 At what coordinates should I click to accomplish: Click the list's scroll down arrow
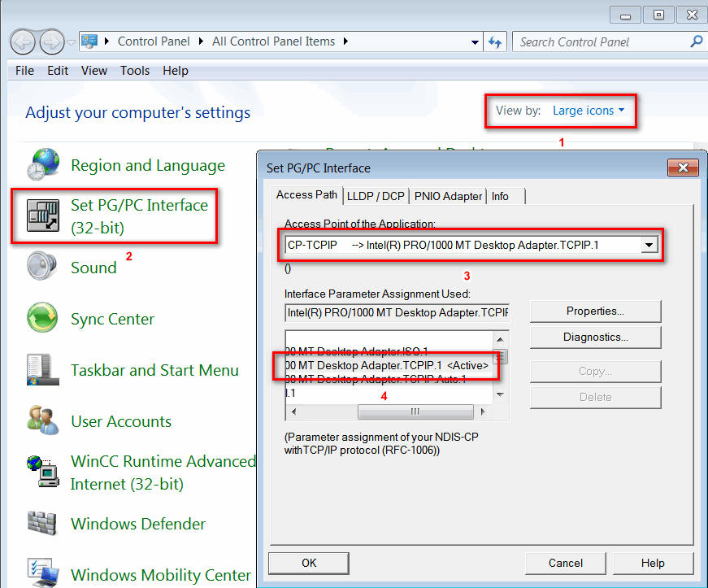[500, 394]
